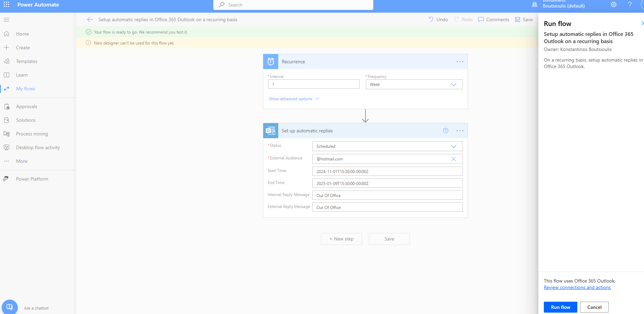The width and height of the screenshot is (644, 314).
Task: Click the Save button below the flow
Action: tap(389, 239)
